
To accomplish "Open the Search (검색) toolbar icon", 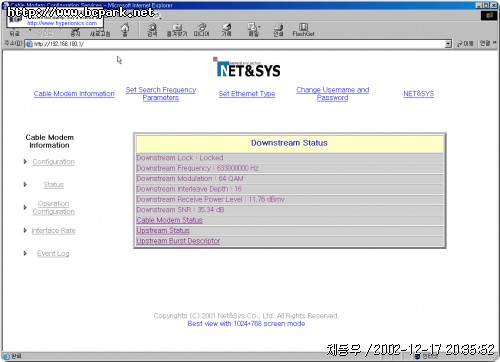I will [x=152, y=30].
